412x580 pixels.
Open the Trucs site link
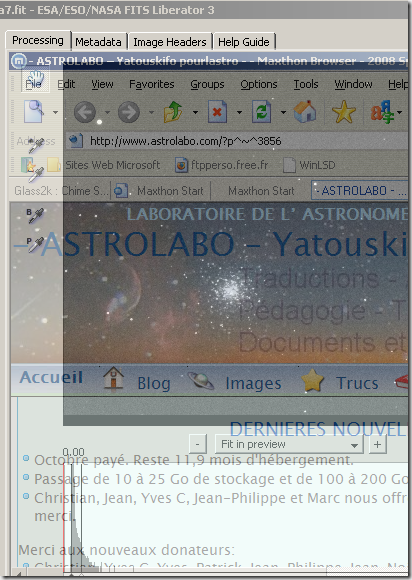357,383
